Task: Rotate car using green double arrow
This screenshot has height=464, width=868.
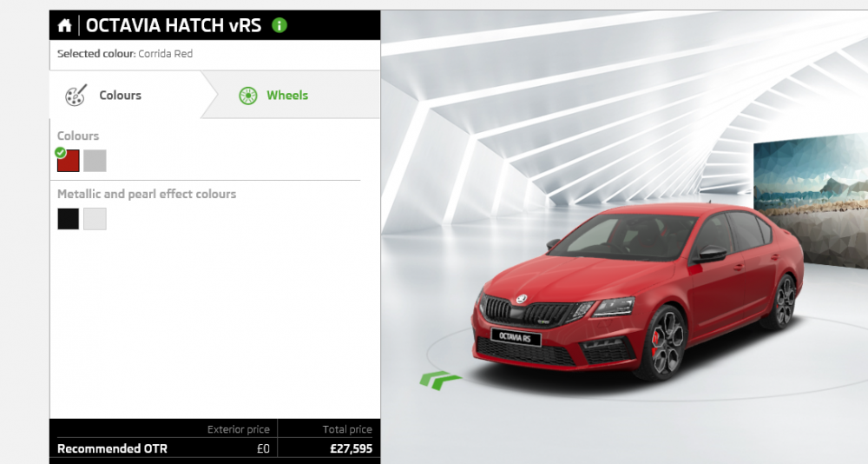Action: [439, 381]
